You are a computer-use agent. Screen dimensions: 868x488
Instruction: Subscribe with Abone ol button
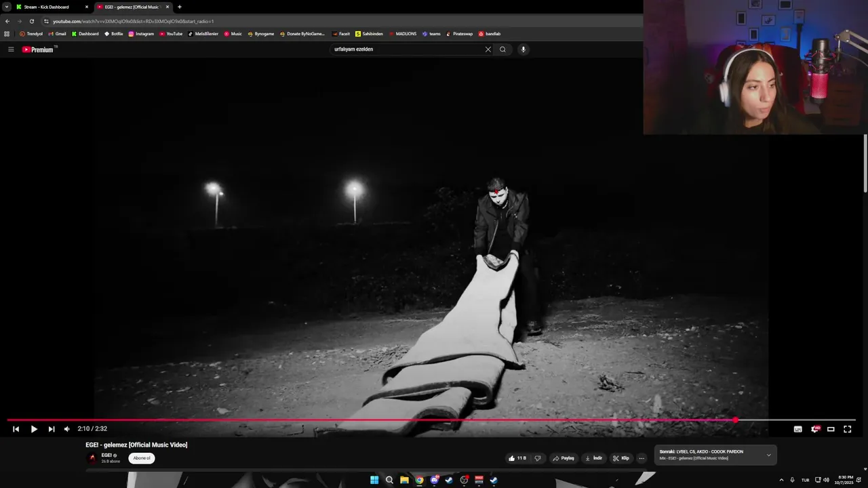click(x=142, y=458)
